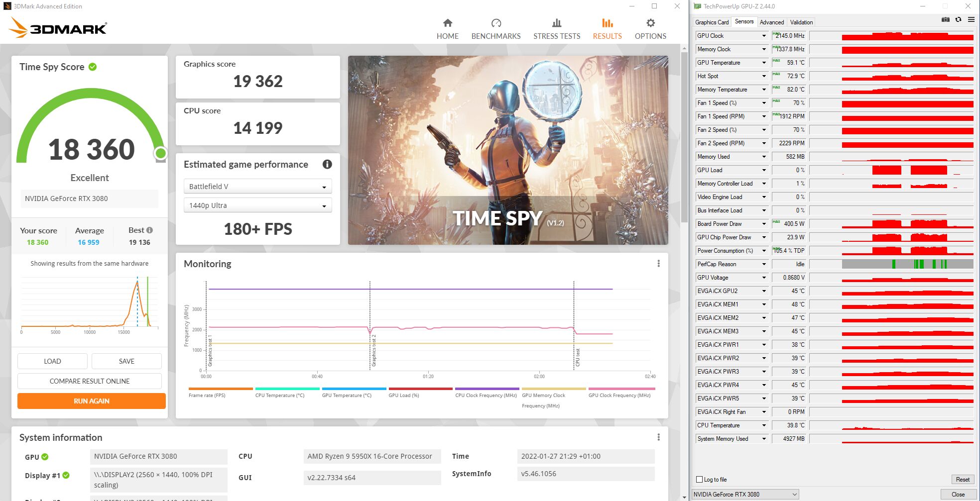Click the 3DMark logo
This screenshot has width=980, height=501.
(x=58, y=28)
